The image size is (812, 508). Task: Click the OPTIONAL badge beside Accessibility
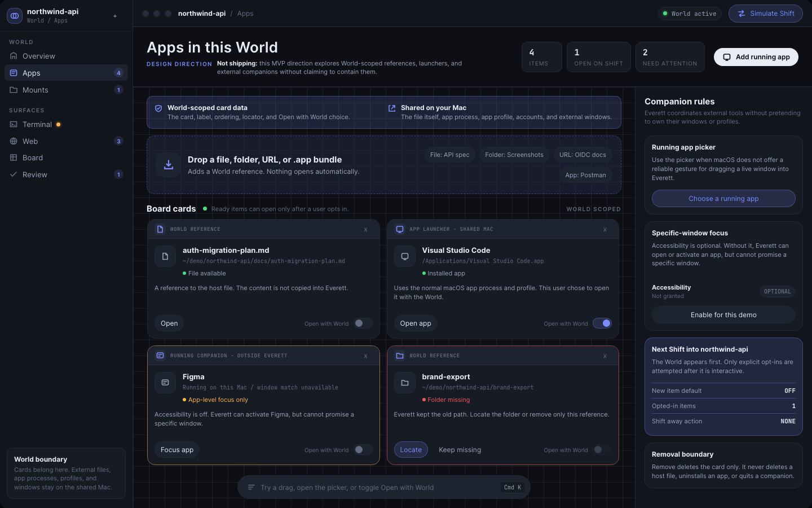[778, 291]
